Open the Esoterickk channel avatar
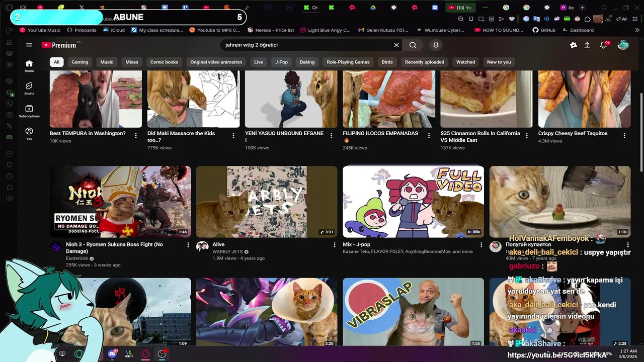644x362 pixels. coord(56,247)
